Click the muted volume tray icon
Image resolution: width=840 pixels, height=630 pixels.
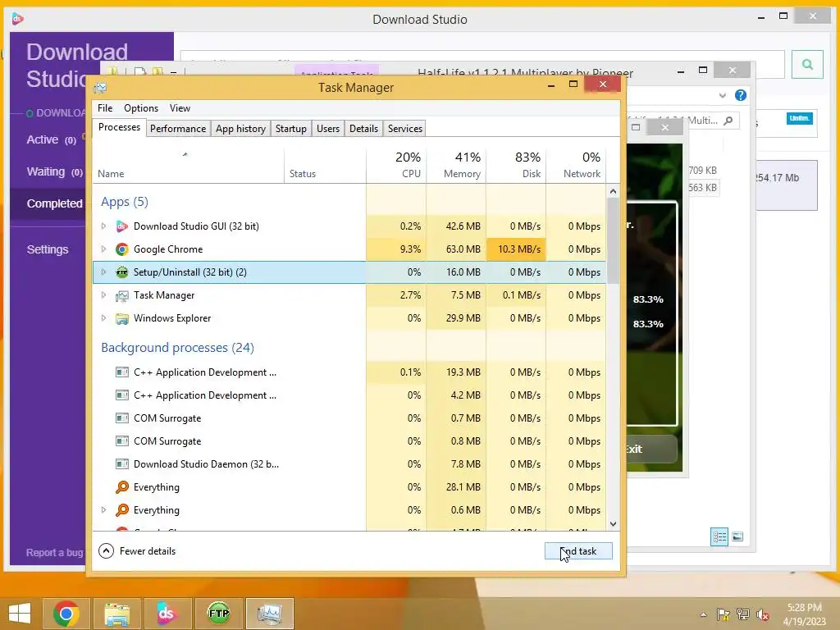tap(762, 615)
